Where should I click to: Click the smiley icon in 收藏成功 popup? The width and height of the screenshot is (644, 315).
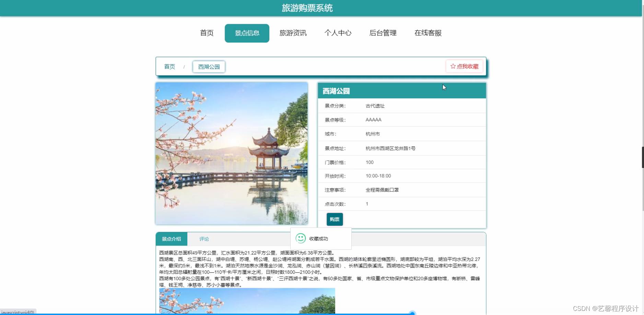301,238
